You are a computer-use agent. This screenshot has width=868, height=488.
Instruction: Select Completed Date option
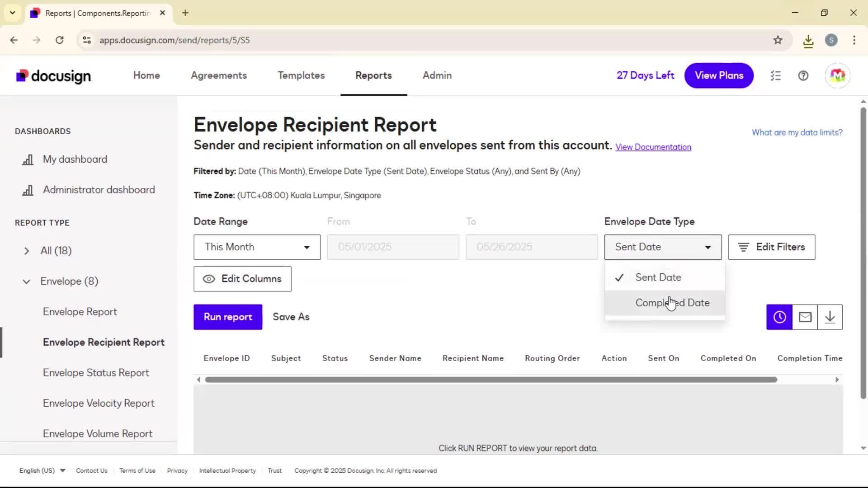click(x=665, y=303)
